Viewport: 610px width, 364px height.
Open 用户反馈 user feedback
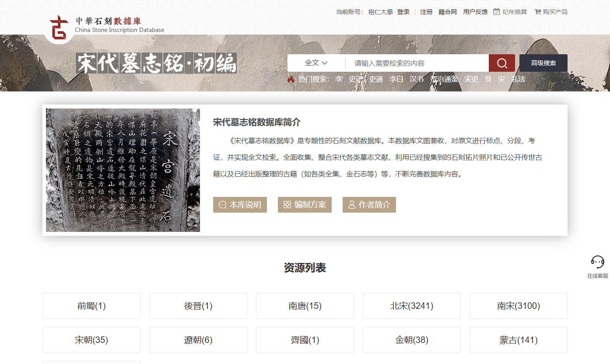[475, 12]
